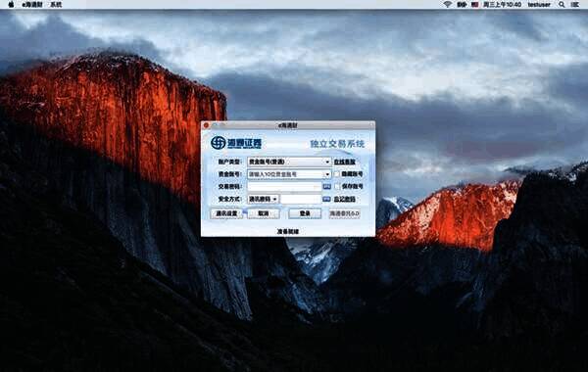This screenshot has width=588, height=372.
Task: Open the Apple menu
Action: coord(11,5)
